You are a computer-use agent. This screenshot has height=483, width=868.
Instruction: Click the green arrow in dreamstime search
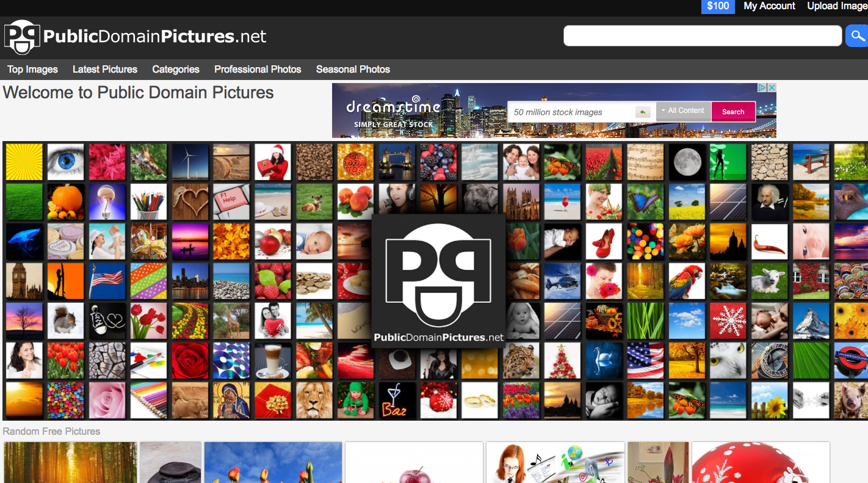click(643, 112)
